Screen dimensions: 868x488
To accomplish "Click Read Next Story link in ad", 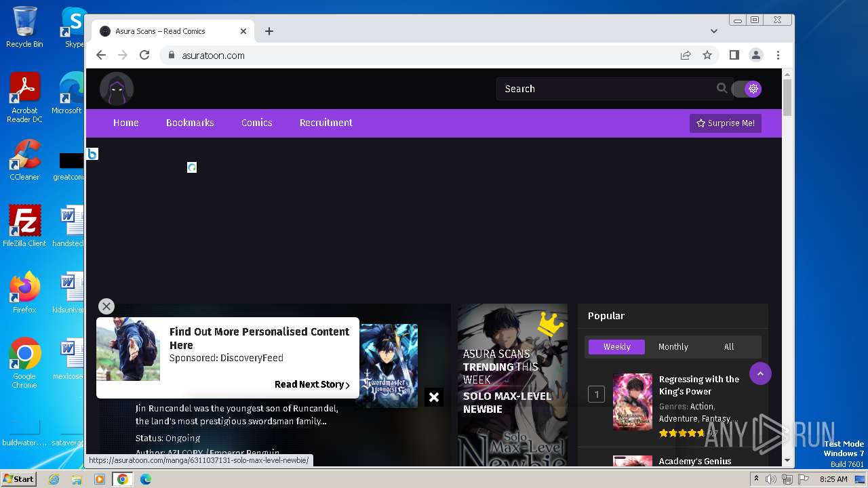I will [312, 384].
